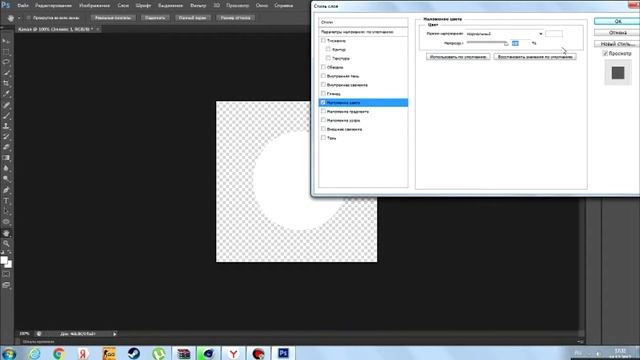Select the Move tool in the toolbox
The width and height of the screenshot is (640, 360).
click(6, 41)
